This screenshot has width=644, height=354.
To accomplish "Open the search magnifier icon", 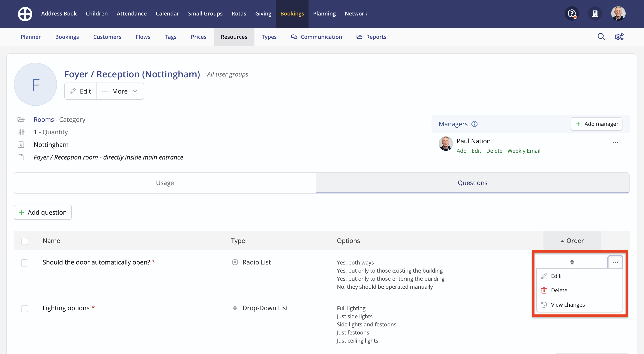I will coord(601,37).
